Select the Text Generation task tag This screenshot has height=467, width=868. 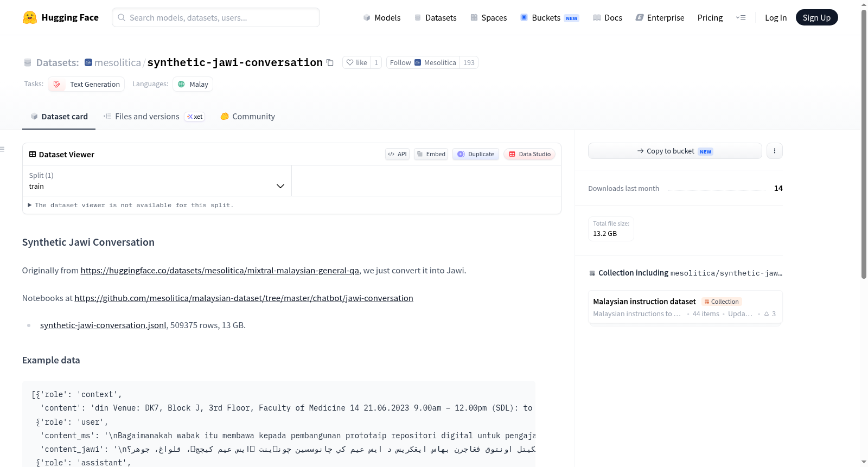tap(86, 84)
